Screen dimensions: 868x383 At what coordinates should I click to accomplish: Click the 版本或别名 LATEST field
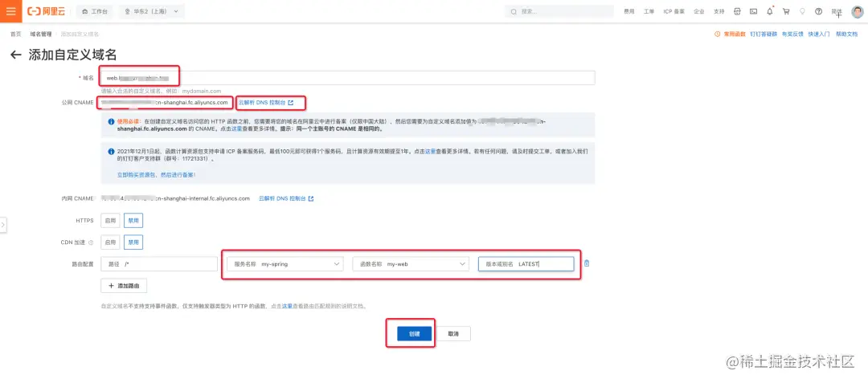coord(526,264)
